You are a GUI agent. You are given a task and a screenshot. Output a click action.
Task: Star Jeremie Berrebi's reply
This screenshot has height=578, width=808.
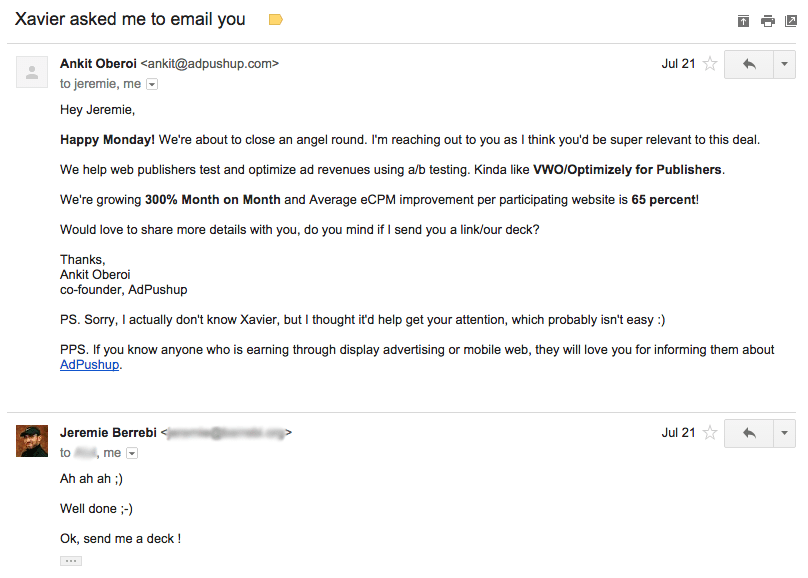tap(710, 433)
